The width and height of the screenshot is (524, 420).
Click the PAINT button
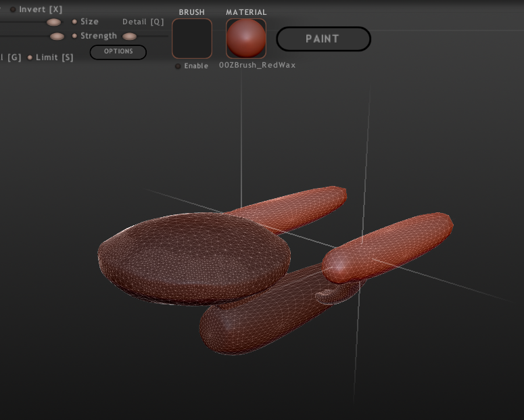click(x=323, y=39)
